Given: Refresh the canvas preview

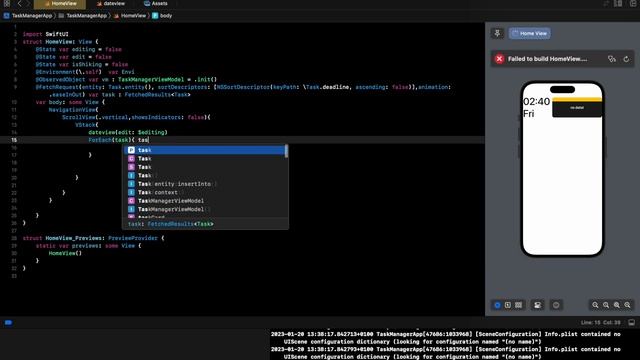Looking at the screenshot, I should (x=626, y=59).
